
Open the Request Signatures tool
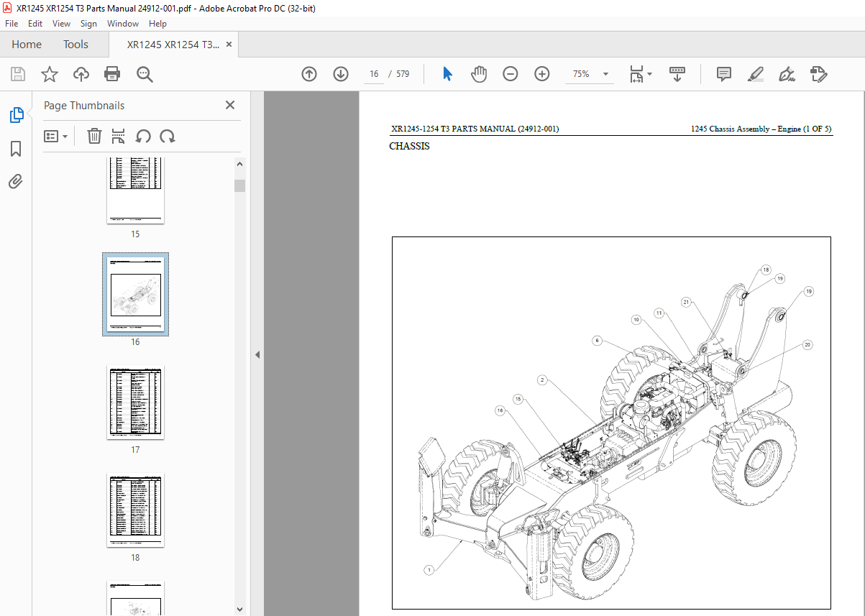[818, 73]
